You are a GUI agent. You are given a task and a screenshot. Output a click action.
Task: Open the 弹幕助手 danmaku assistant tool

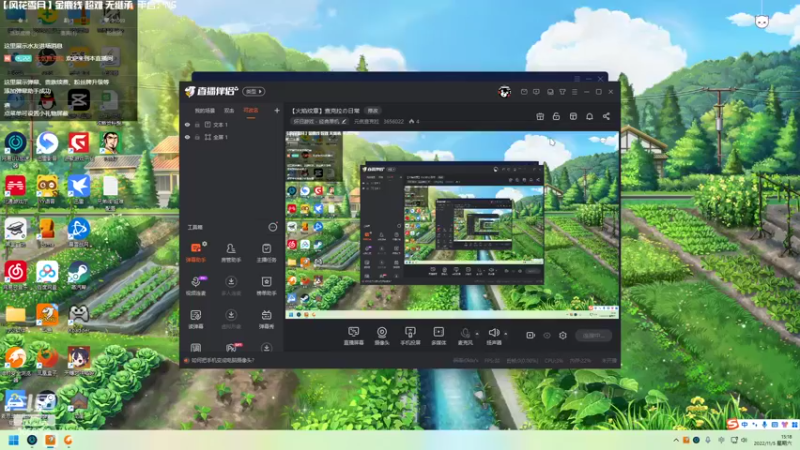click(196, 252)
